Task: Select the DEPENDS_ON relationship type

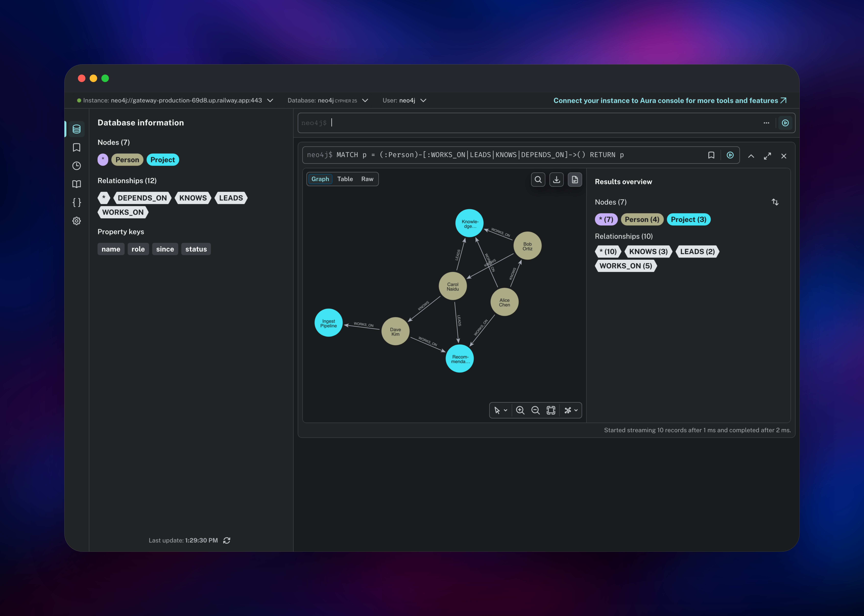Action: (142, 198)
